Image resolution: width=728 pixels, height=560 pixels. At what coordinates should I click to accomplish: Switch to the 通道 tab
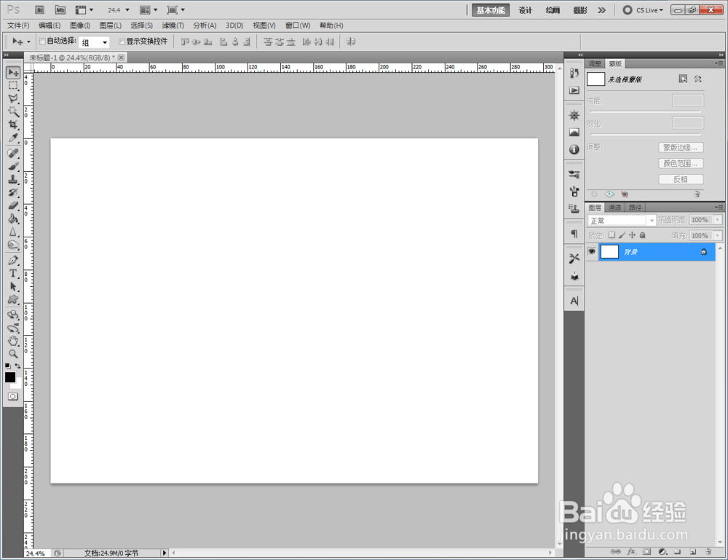(x=614, y=208)
